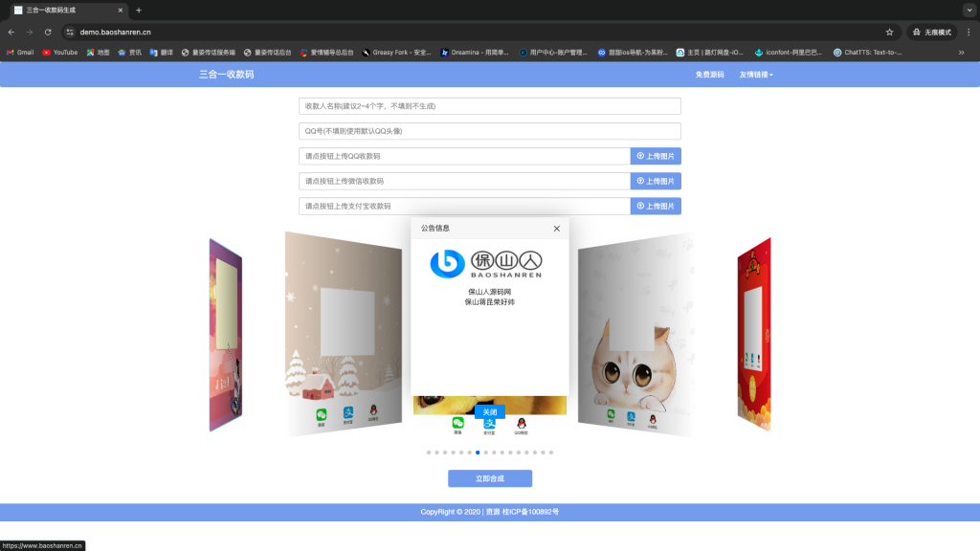The width and height of the screenshot is (980, 551).
Task: Open the site info icon in the address bar
Action: point(70,32)
